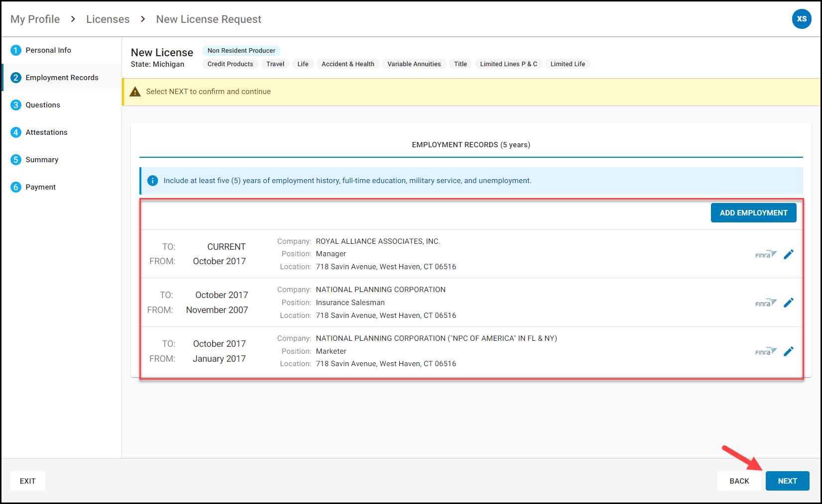
Task: Go to the Payment step
Action: pyautogui.click(x=61, y=187)
